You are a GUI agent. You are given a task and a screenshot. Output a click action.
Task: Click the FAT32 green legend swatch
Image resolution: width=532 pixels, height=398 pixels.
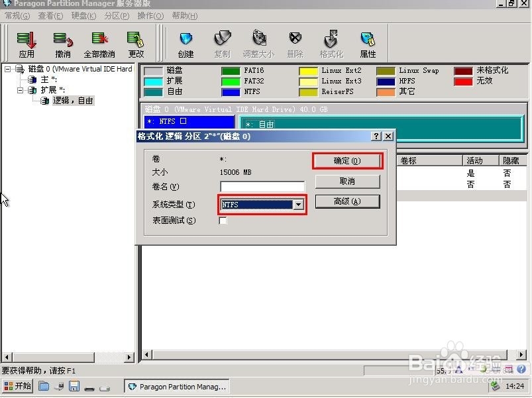tap(231, 81)
